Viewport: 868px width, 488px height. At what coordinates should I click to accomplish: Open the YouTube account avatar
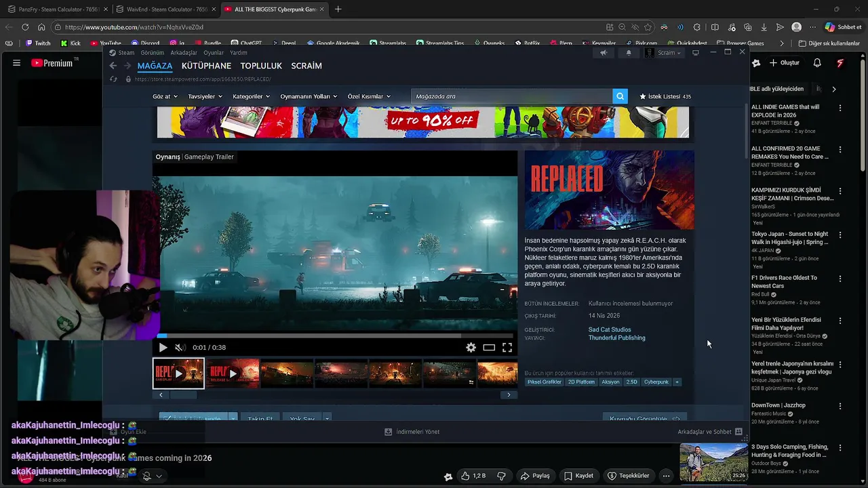[840, 63]
